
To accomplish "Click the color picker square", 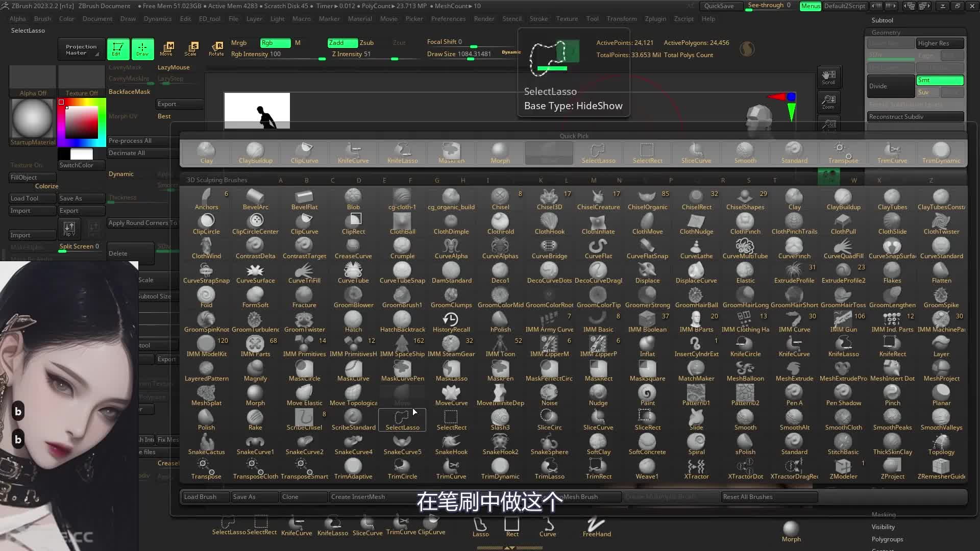I will 81,122.
